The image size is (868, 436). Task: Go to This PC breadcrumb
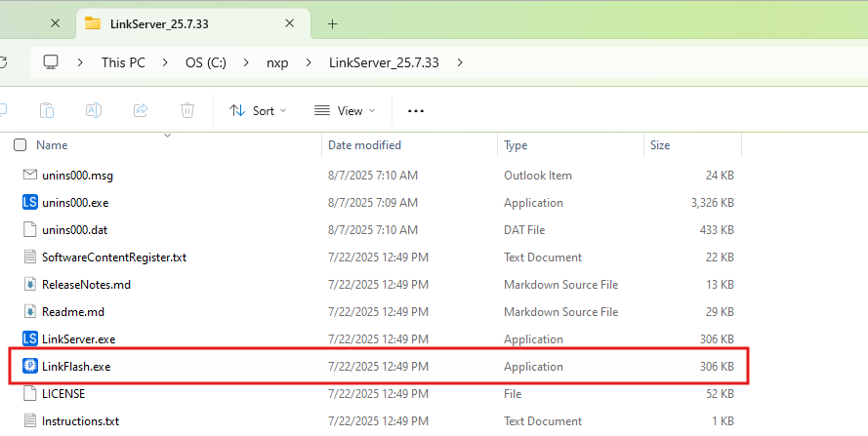[x=123, y=62]
